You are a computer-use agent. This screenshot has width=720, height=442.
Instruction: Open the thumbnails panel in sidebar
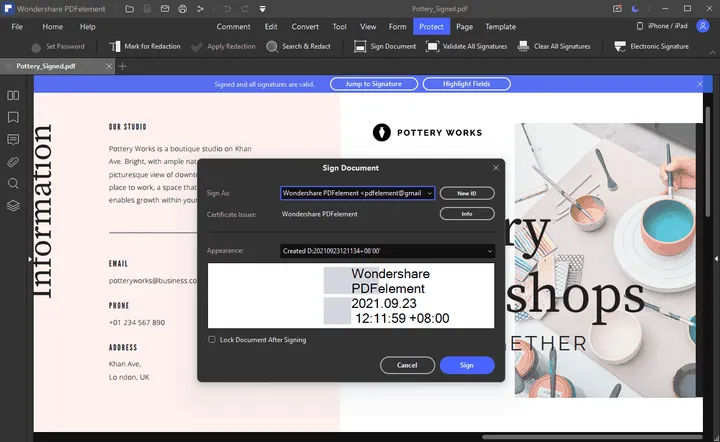click(x=13, y=96)
